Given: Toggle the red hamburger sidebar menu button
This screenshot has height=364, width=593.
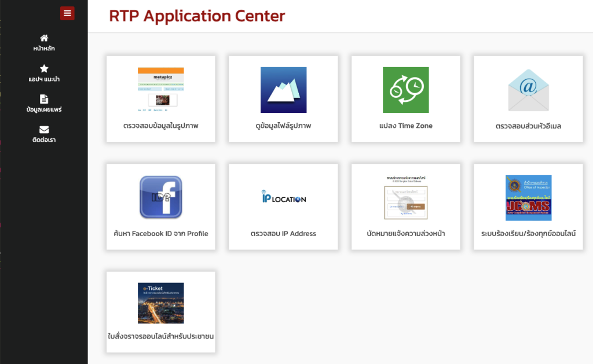Looking at the screenshot, I should [67, 13].
